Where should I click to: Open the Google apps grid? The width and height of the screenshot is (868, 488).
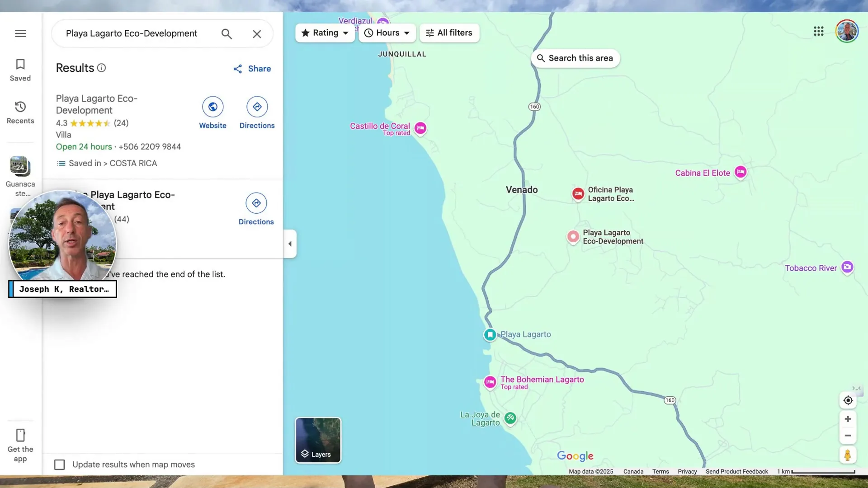click(818, 31)
